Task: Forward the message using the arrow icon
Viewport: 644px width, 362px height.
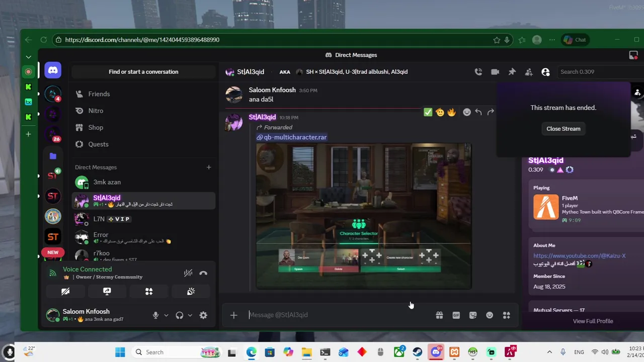Action: 491,112
